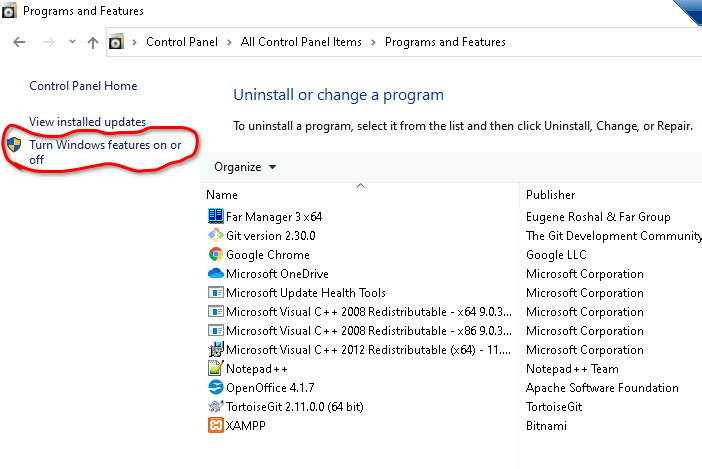Select XAMPP program name

(245, 426)
